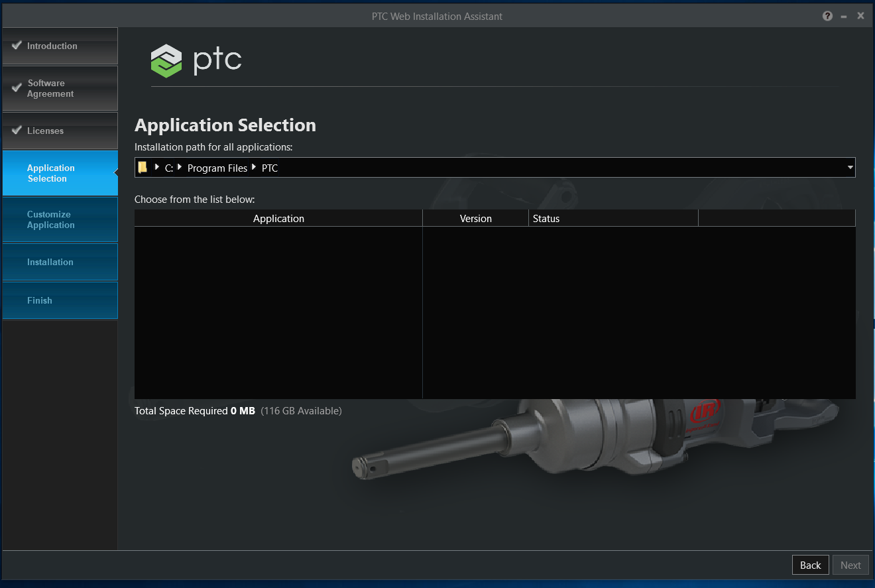Click the PTC segment in the path breadcrumb

click(269, 168)
